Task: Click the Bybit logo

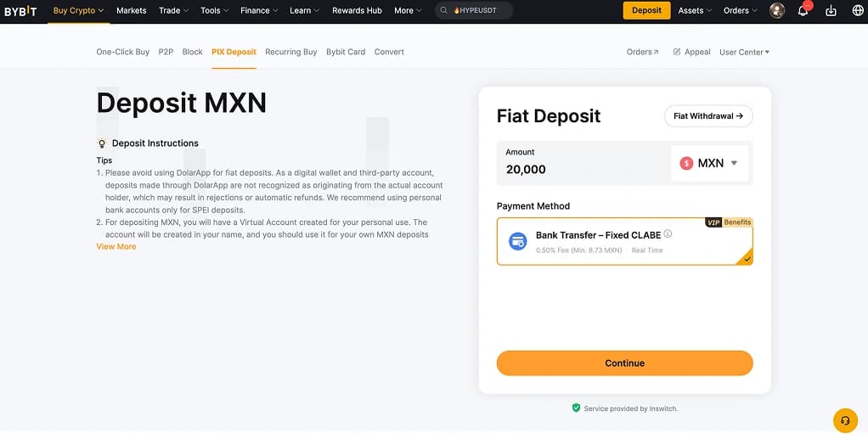Action: (20, 11)
